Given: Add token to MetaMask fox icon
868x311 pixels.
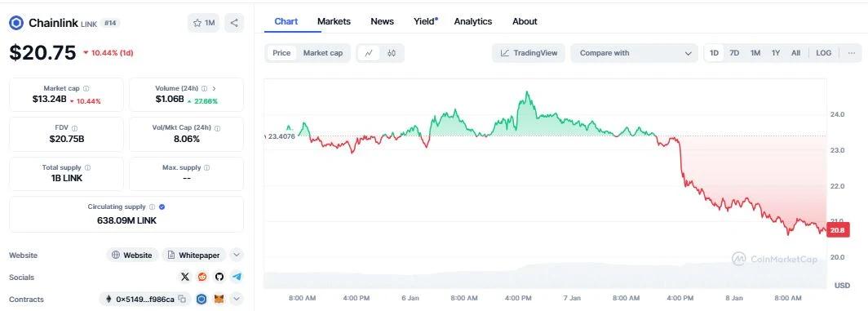Looking at the screenshot, I should (x=219, y=300).
